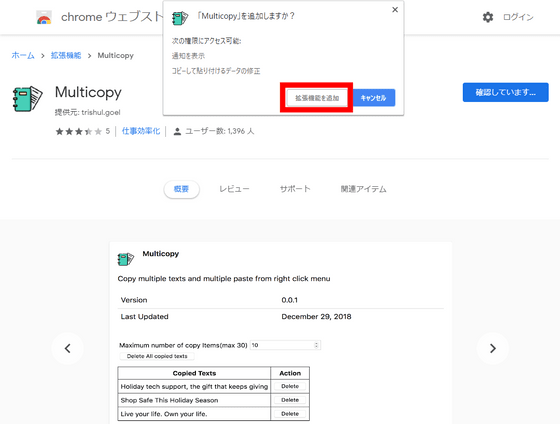
Task: Click the Multicopy notebook icon beside title
Action: (x=28, y=98)
